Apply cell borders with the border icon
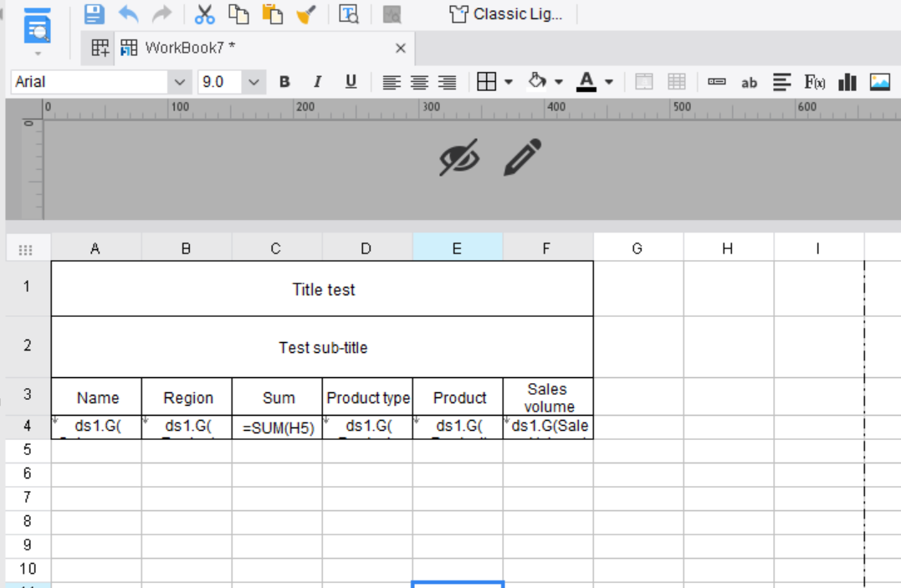The width and height of the screenshot is (901, 588). 487,82
